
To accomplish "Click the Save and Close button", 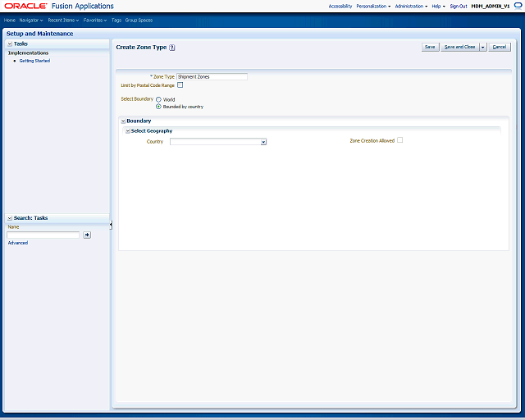I will pyautogui.click(x=459, y=47).
